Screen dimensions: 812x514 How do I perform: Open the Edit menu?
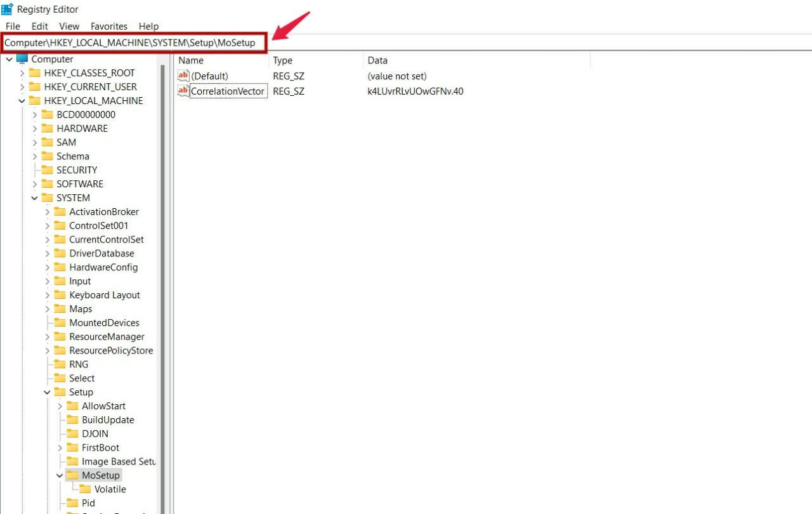pos(40,26)
